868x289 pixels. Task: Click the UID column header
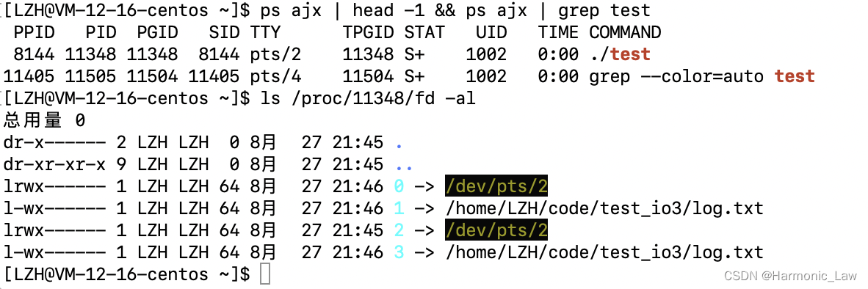tap(491, 32)
